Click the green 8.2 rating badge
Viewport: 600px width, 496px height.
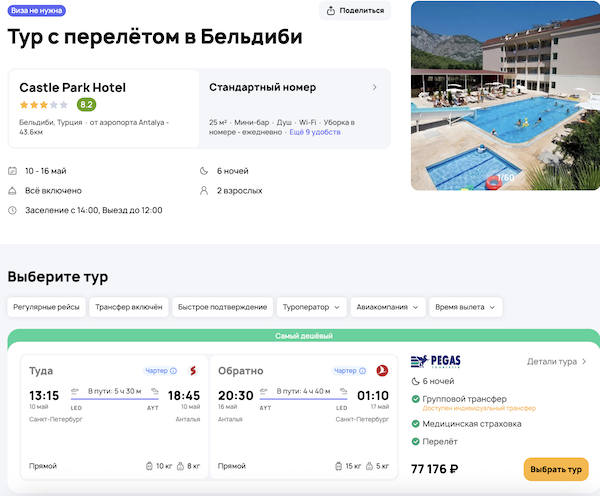[87, 104]
